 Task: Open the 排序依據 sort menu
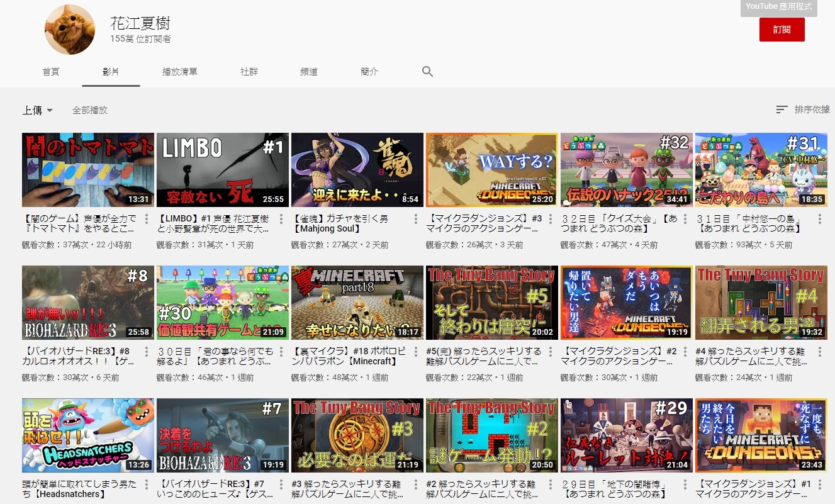[803, 109]
